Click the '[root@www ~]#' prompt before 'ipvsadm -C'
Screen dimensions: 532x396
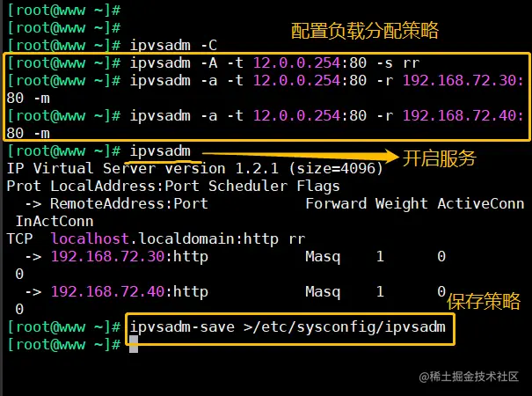pyautogui.click(x=64, y=45)
